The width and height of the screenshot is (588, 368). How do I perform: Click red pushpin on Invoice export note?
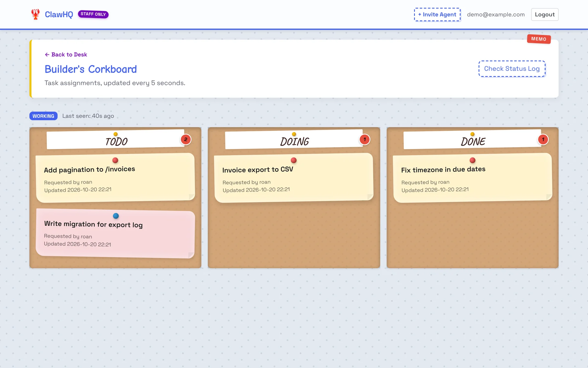click(x=293, y=160)
